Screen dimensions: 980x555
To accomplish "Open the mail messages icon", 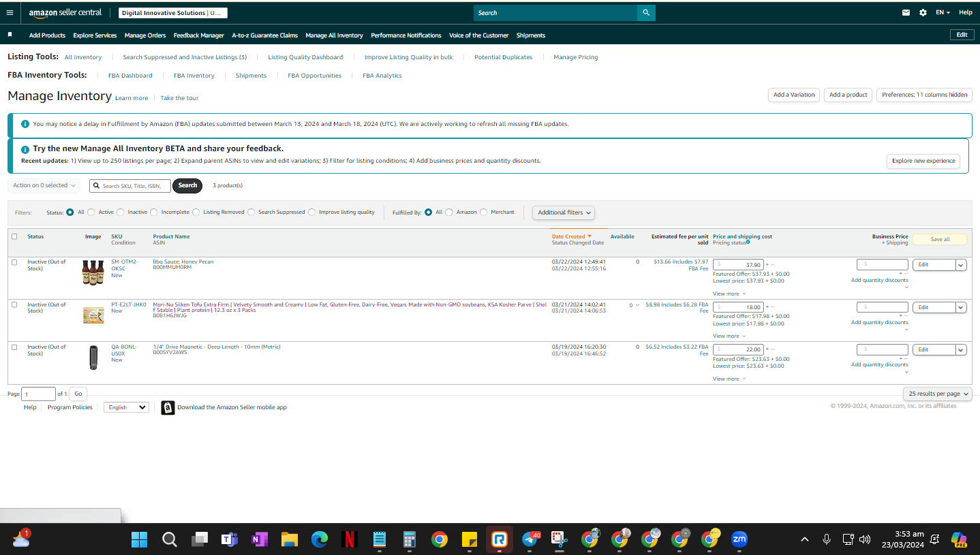I will (906, 12).
